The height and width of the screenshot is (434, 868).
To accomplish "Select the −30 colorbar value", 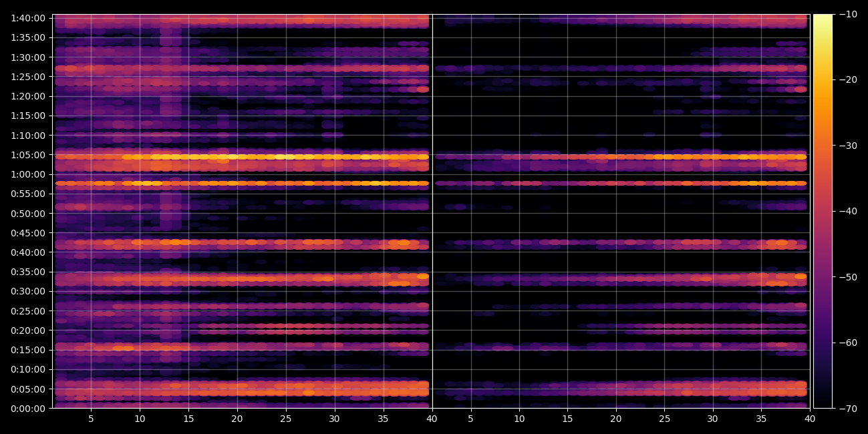I will [x=848, y=146].
